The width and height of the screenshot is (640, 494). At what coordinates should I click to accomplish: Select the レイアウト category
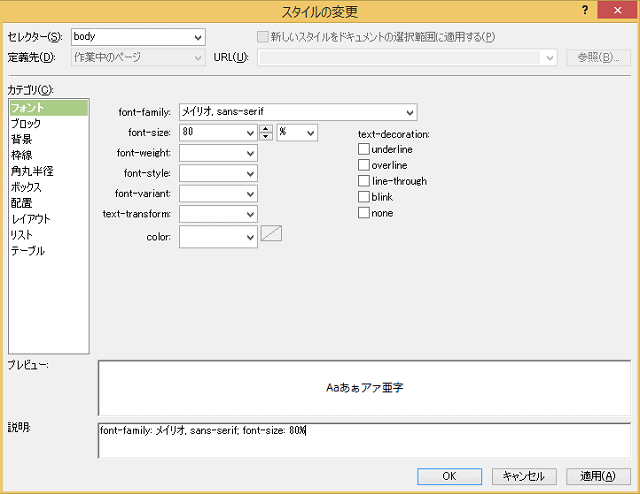pos(49,219)
